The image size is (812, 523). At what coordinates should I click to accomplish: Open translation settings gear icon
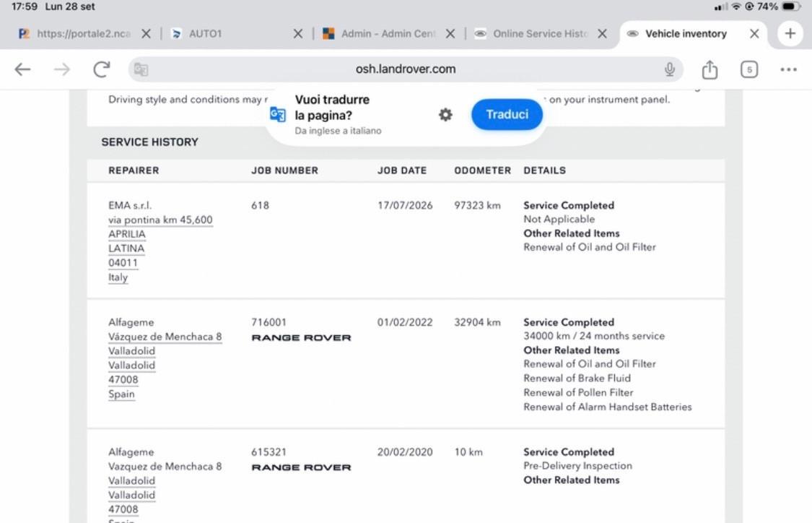coord(445,115)
